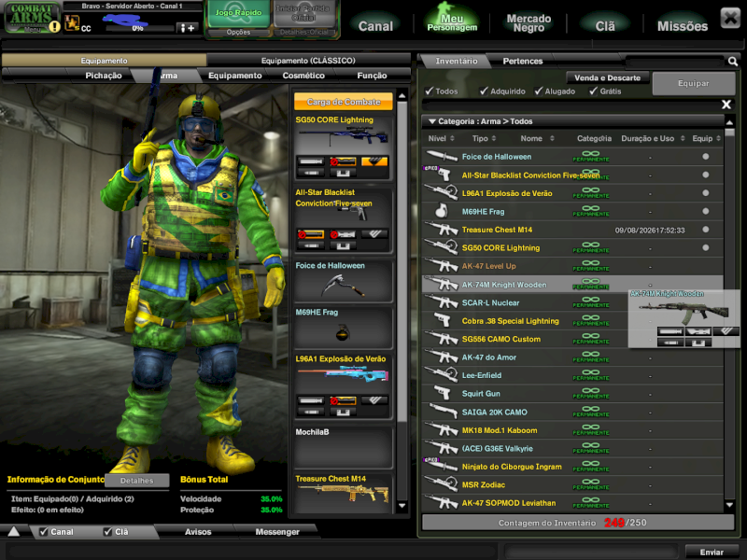
Task: Select M69HE Frag loadout grenade image
Action: 343,332
